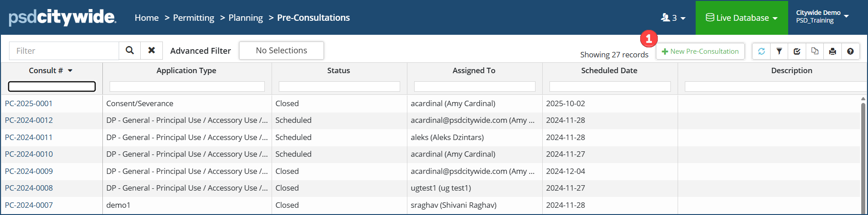The image size is (868, 215).
Task: Open record PC-2024-0012 link
Action: click(29, 120)
